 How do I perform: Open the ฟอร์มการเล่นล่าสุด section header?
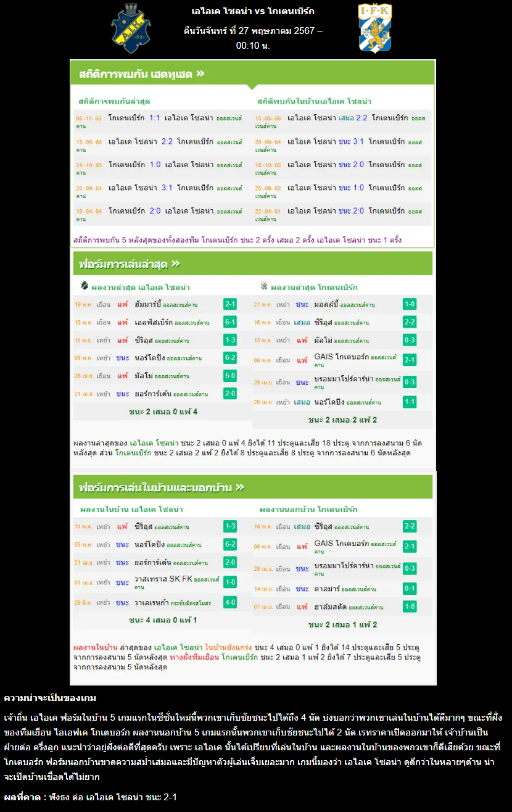[x=252, y=264]
